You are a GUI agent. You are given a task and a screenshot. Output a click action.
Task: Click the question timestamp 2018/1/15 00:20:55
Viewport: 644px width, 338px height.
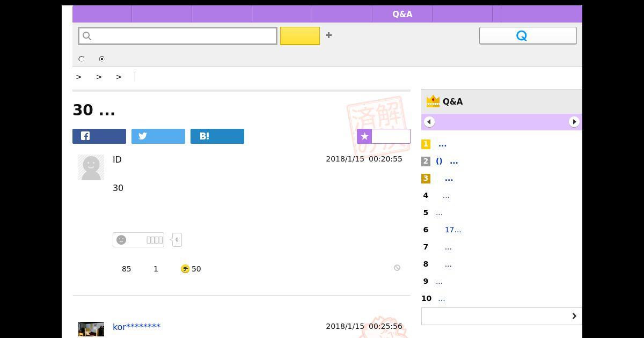point(364,159)
